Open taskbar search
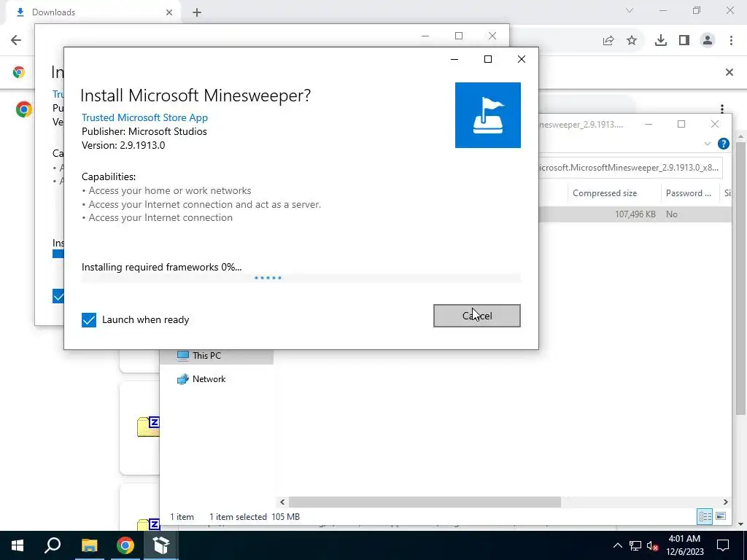Image resolution: width=747 pixels, height=560 pixels. [x=53, y=545]
